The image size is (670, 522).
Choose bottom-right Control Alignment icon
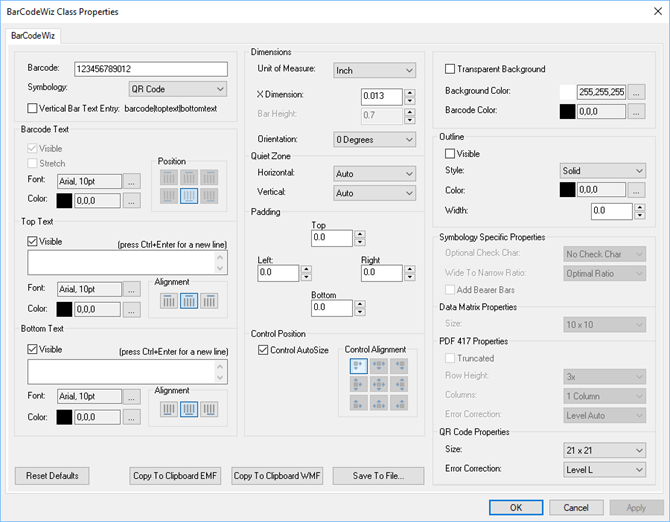tap(399, 403)
